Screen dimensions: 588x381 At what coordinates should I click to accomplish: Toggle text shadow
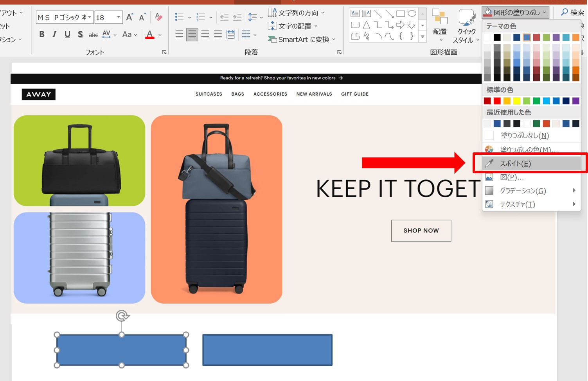click(x=80, y=34)
